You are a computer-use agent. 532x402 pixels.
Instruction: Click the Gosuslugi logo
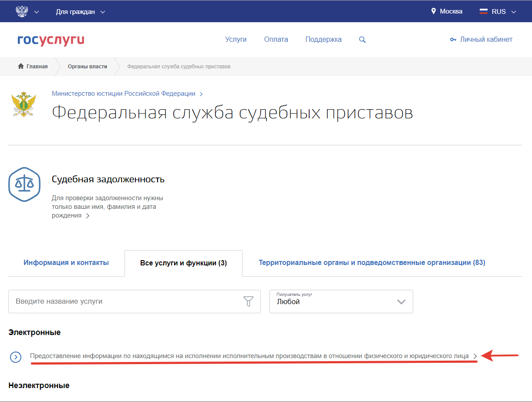coord(51,40)
